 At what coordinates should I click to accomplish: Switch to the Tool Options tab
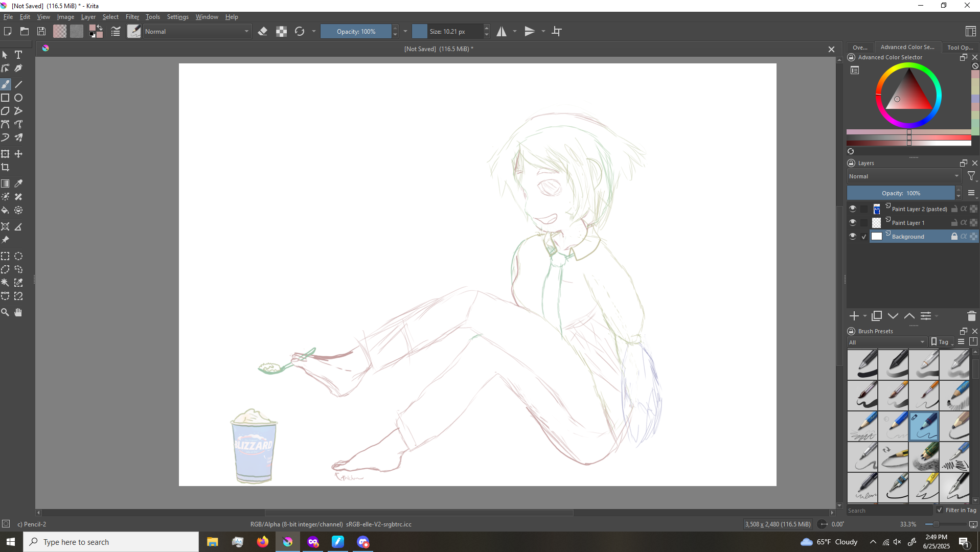click(x=960, y=47)
